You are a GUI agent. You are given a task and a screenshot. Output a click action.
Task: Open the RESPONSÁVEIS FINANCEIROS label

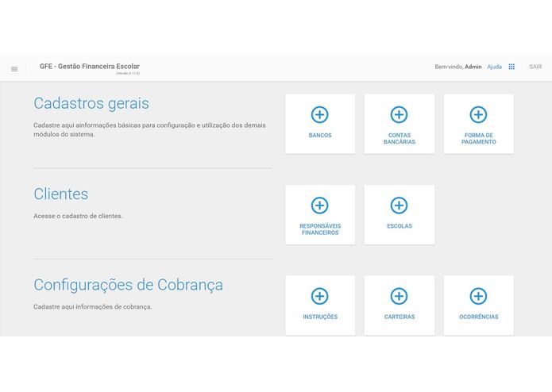(320, 229)
